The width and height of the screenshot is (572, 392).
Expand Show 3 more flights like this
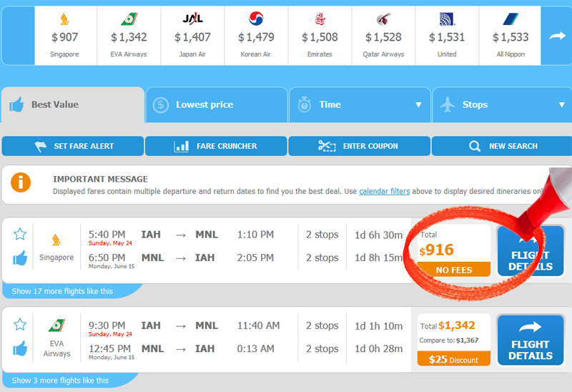coord(60,381)
